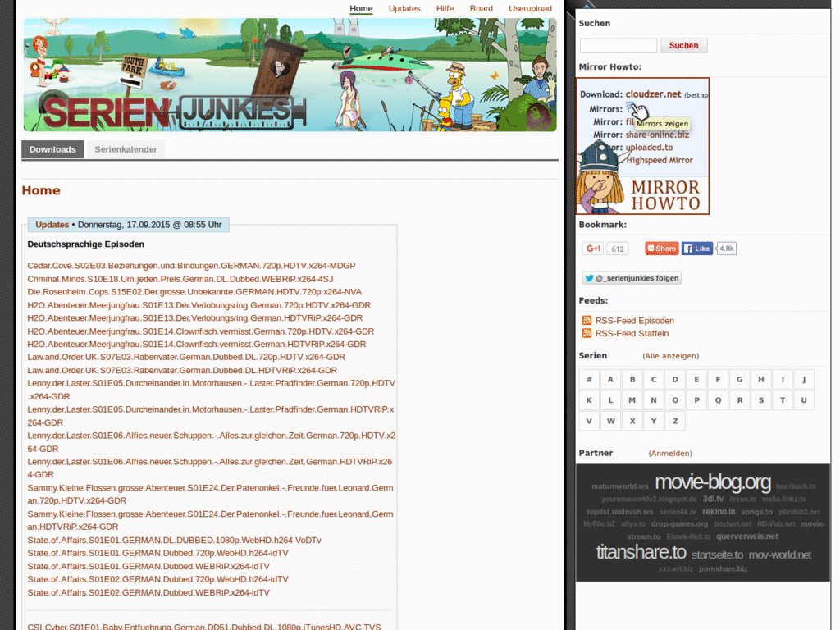Select series letter Y
The image size is (840, 630).
[654, 421]
